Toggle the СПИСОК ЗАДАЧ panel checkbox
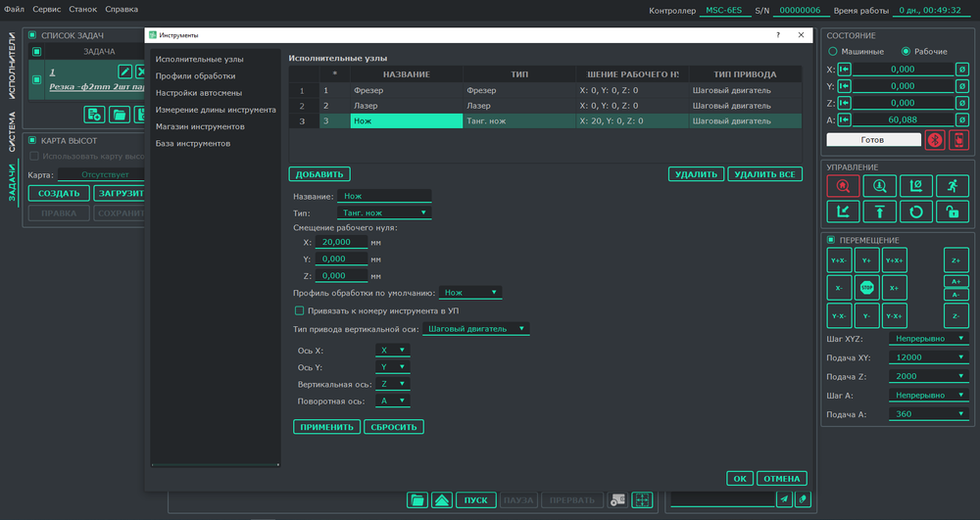 tap(32, 35)
